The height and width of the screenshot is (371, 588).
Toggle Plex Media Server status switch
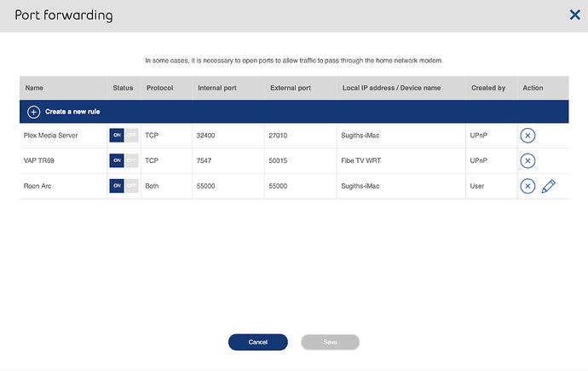click(124, 135)
